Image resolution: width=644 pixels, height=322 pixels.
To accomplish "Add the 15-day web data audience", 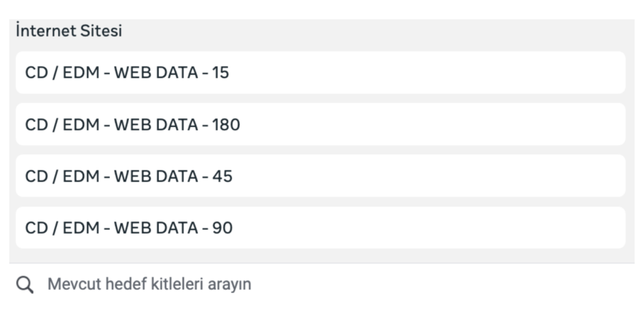I will click(320, 72).
